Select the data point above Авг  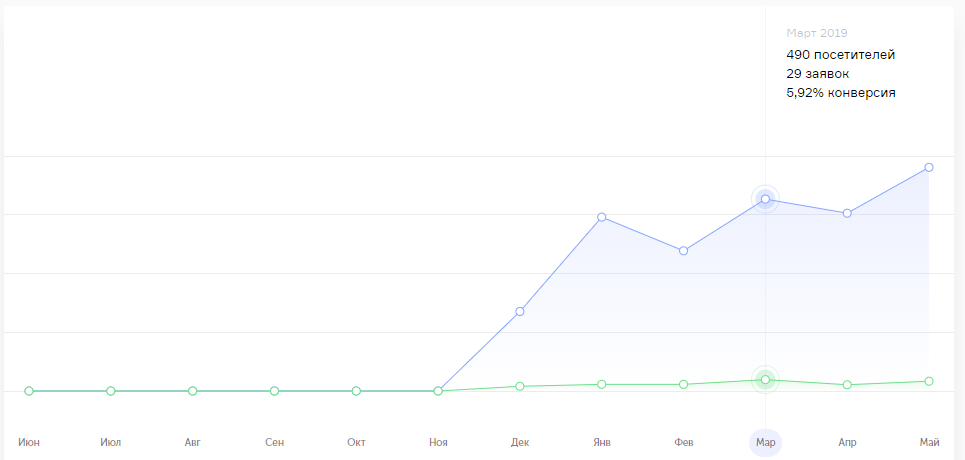[192, 391]
